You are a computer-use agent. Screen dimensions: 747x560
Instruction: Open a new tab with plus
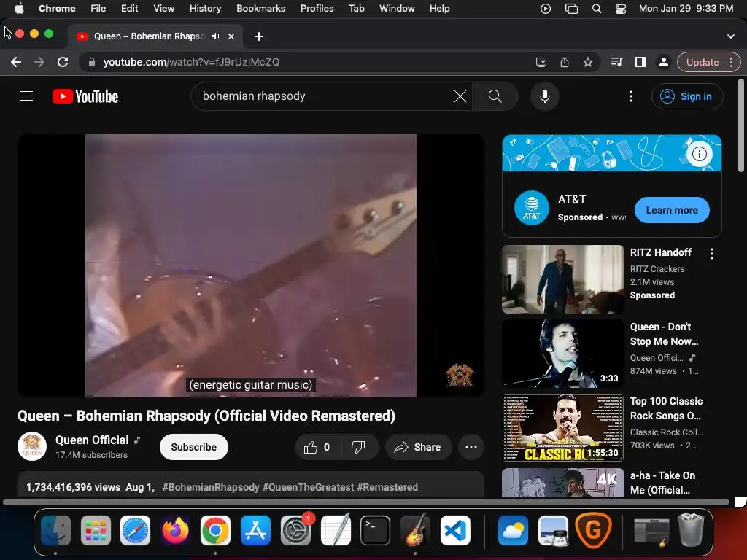coord(259,36)
